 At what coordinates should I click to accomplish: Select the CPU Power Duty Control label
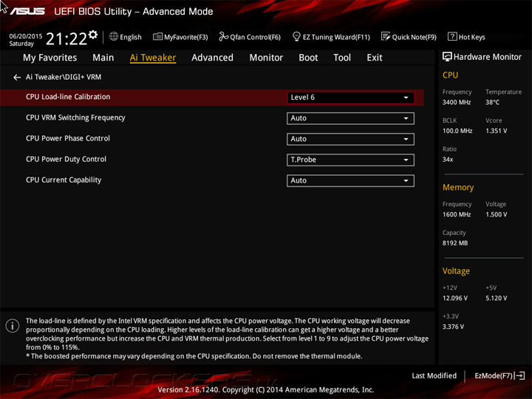click(x=66, y=159)
